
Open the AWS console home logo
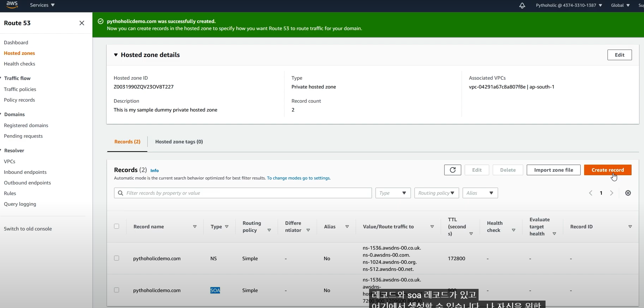[x=12, y=5]
